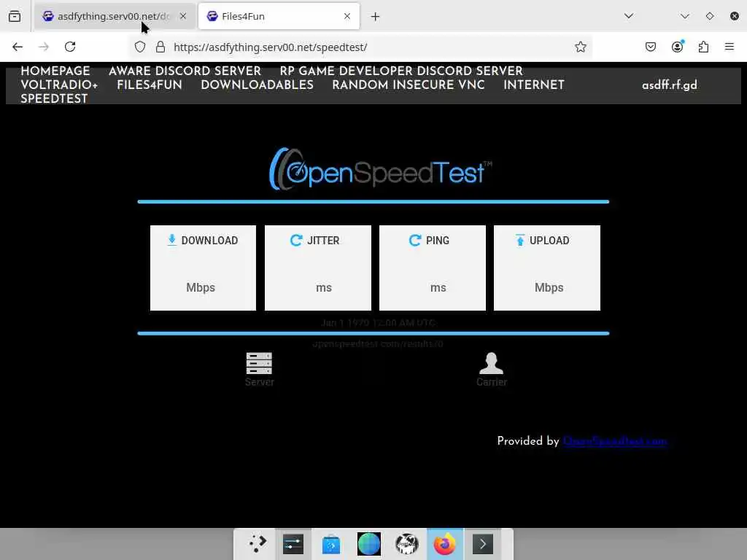Click the Carrier person icon
The height and width of the screenshot is (560, 747).
(x=491, y=363)
